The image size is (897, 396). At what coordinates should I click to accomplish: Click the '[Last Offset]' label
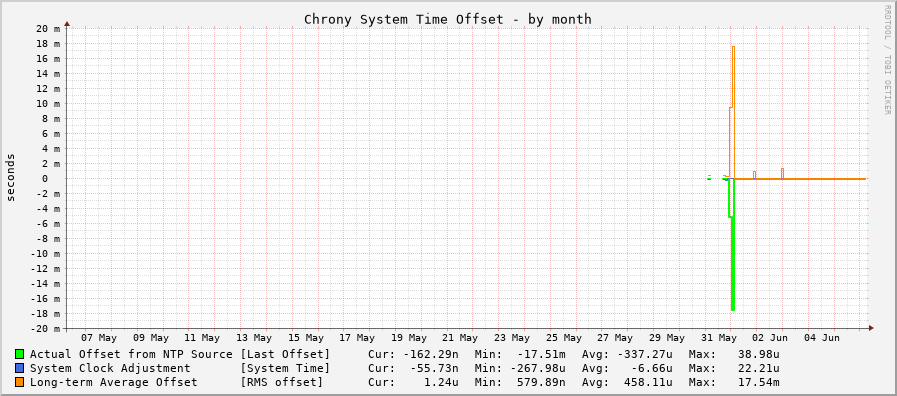point(285,354)
